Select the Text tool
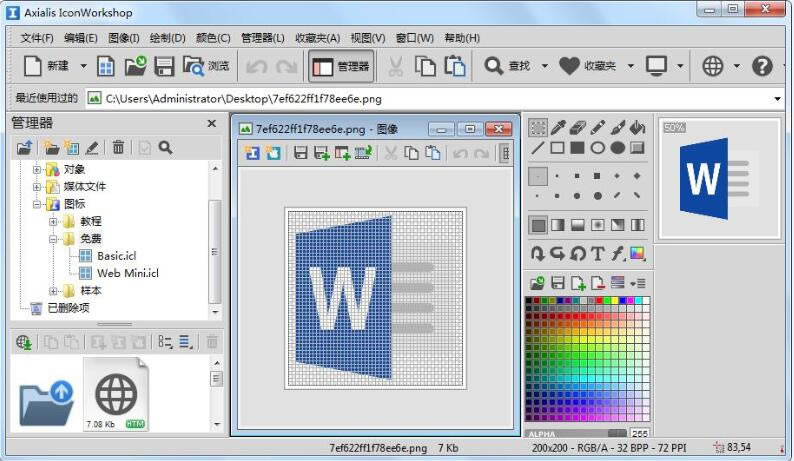Screen dimensions: 794x461 pyautogui.click(x=598, y=253)
